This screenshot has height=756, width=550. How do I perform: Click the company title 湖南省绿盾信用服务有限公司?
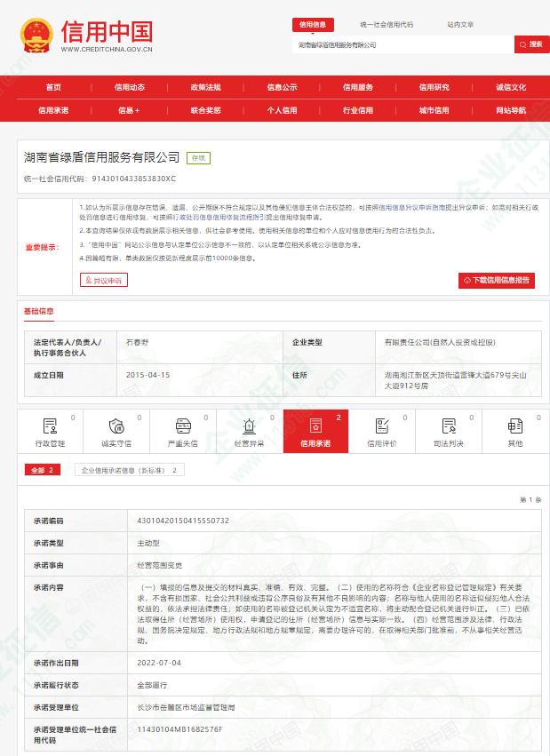[x=101, y=157]
